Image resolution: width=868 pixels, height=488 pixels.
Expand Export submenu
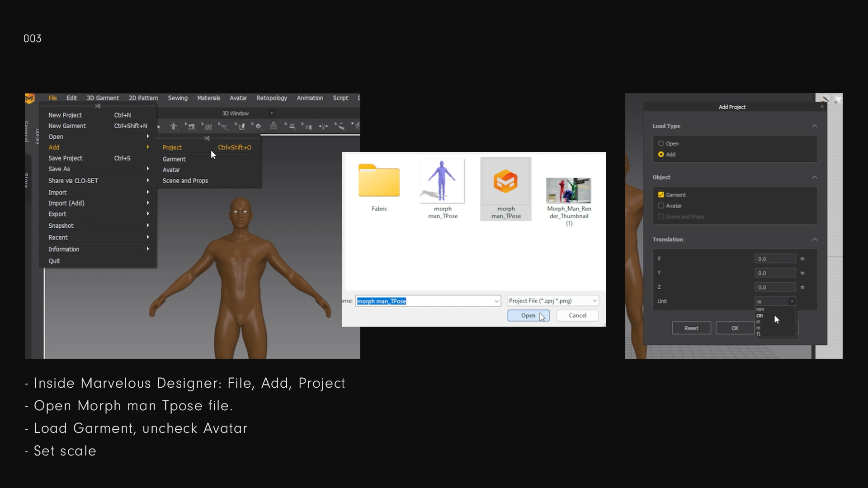98,214
